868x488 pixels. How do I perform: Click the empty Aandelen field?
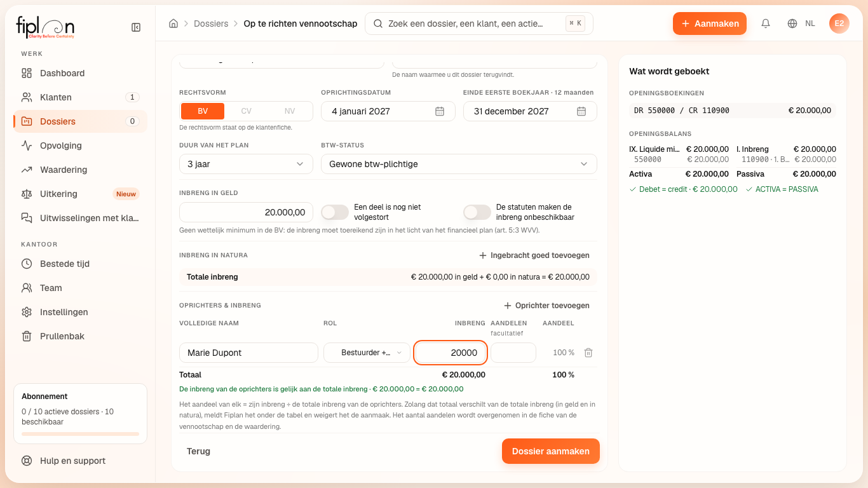click(513, 353)
